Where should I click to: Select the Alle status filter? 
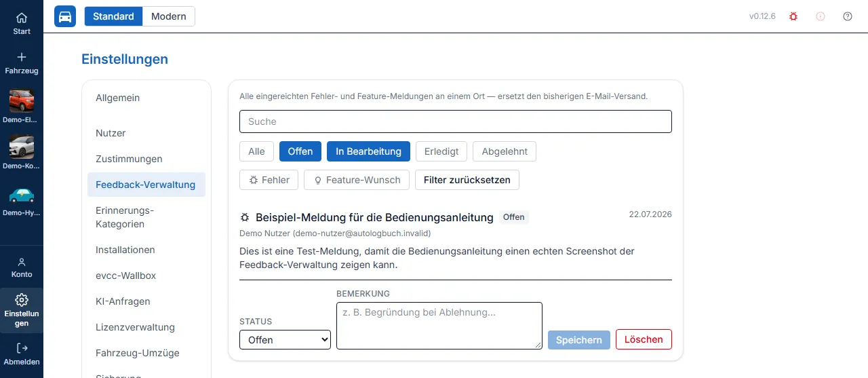[x=256, y=151]
